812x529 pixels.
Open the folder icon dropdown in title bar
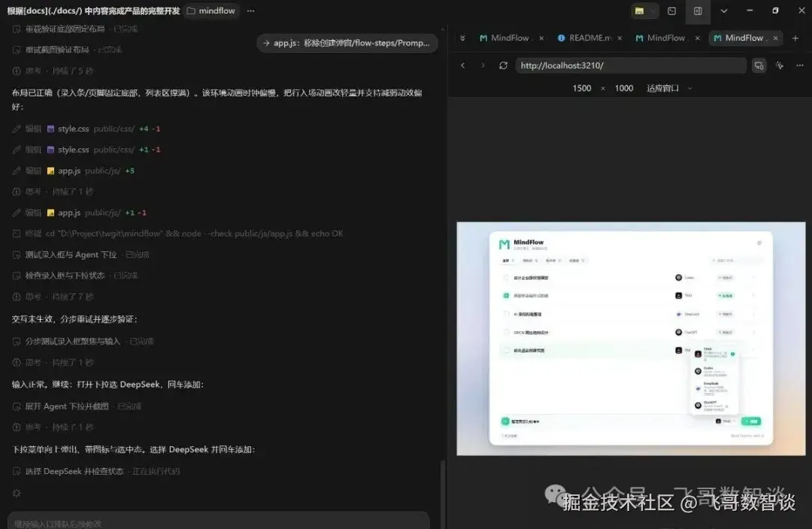pos(645,11)
